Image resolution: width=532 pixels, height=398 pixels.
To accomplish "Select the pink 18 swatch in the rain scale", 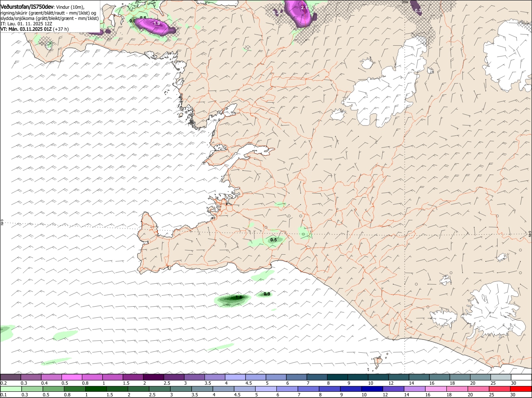I will (456, 389).
